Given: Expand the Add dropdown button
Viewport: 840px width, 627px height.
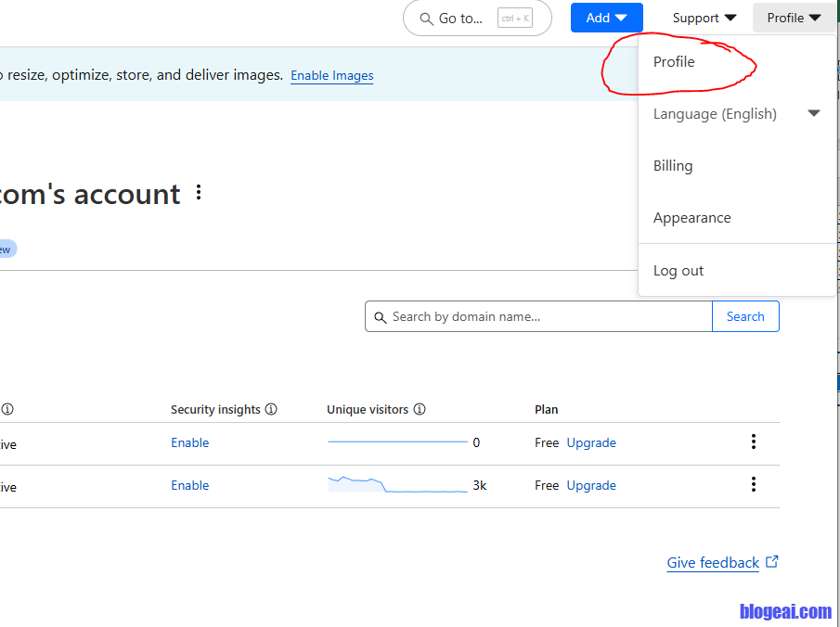Looking at the screenshot, I should (606, 18).
